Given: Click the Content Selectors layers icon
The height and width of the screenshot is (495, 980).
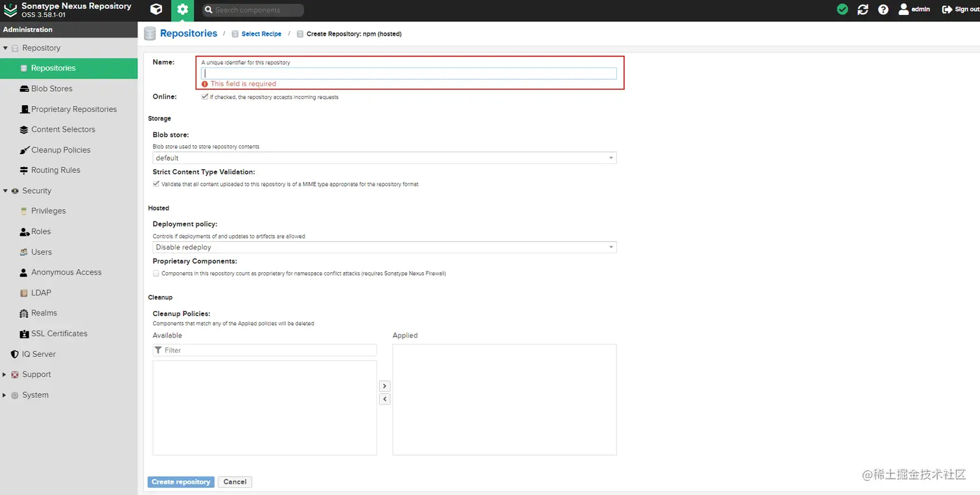Looking at the screenshot, I should click(24, 130).
